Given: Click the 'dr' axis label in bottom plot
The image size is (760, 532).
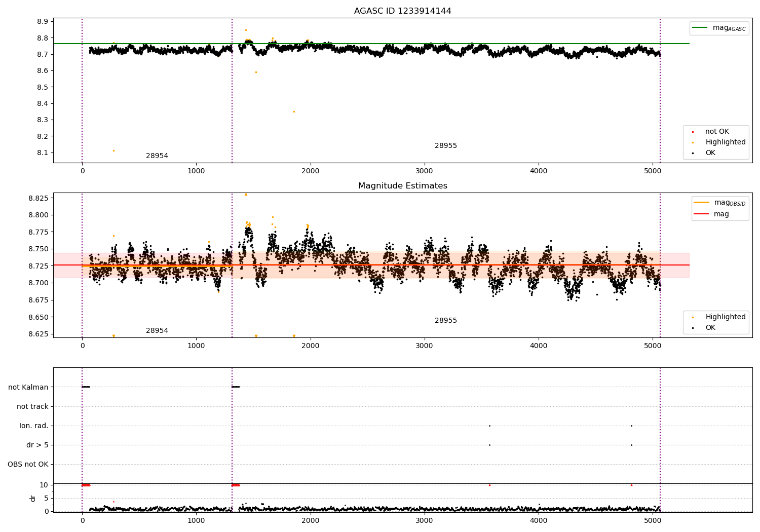Looking at the screenshot, I should 33,498.
